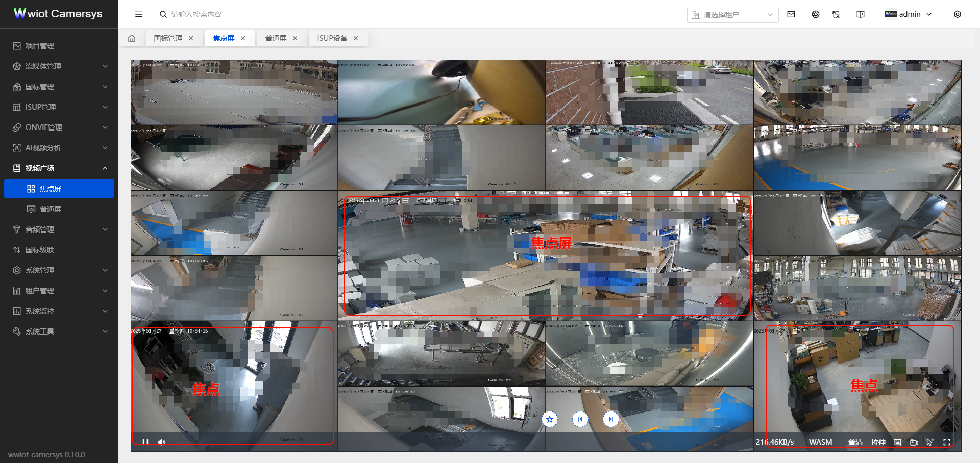Screen dimensions: 980x463
Task: Mute the bottom-left video's audio
Action: (162, 442)
